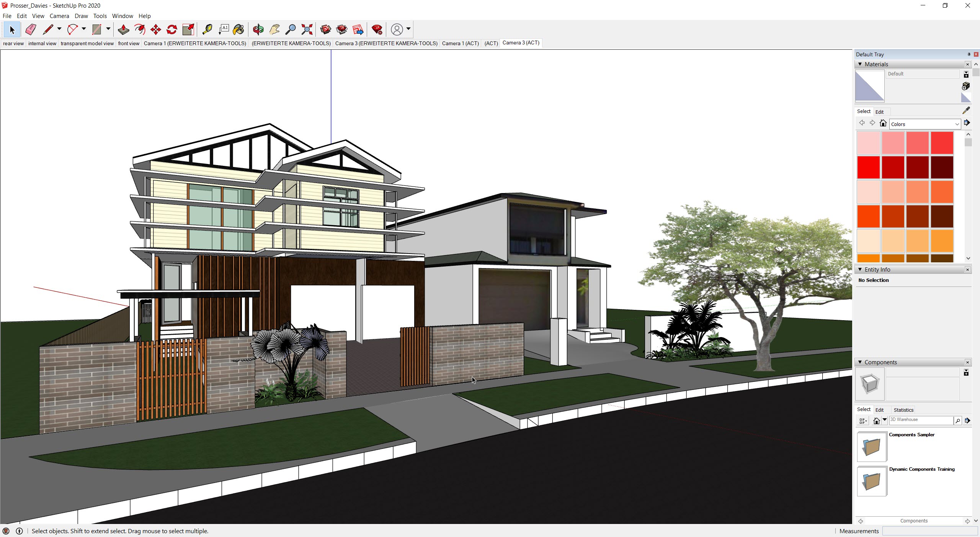Select the Pan hand tool

pyautogui.click(x=274, y=29)
